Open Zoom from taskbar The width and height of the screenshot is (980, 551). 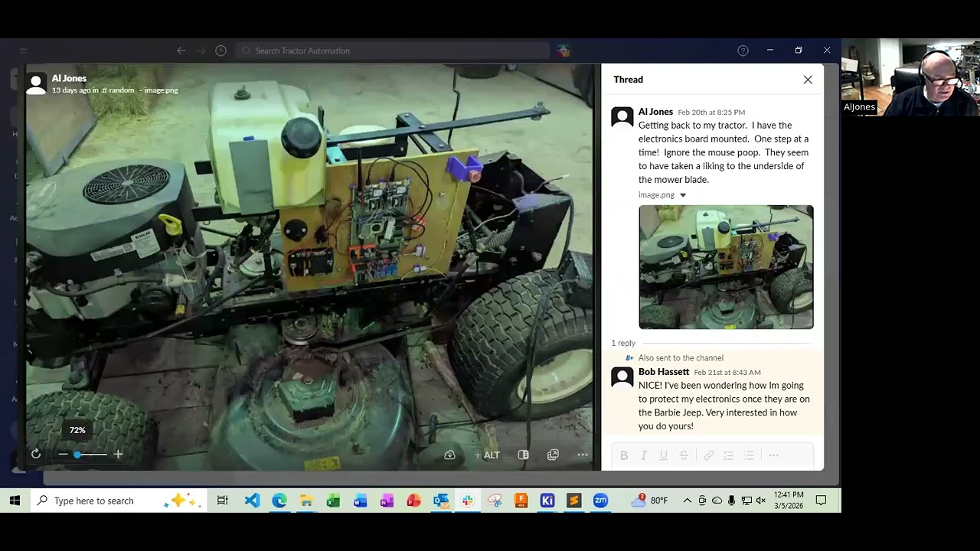pos(601,500)
